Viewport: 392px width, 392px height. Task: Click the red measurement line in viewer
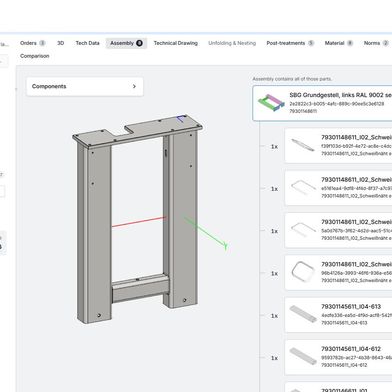click(x=139, y=222)
